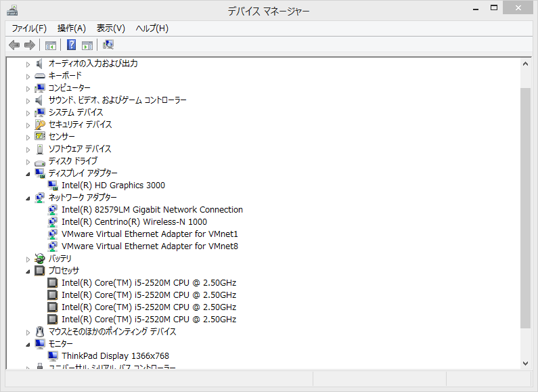Minimize the Device Manager window
Viewport: 538px width, 392px height.
[476, 9]
